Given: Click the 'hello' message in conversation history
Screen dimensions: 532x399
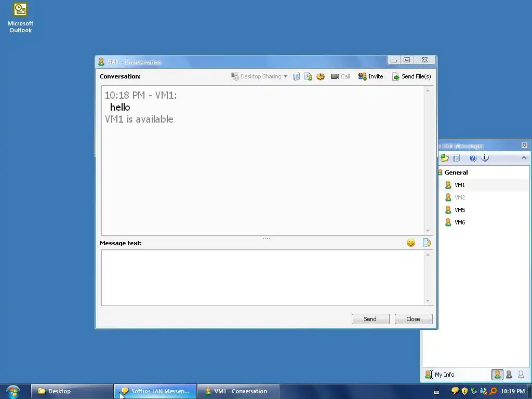Looking at the screenshot, I should (x=120, y=107).
